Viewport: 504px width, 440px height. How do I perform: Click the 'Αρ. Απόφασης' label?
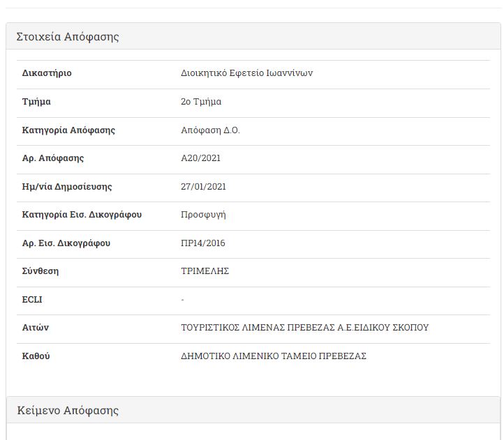click(53, 158)
